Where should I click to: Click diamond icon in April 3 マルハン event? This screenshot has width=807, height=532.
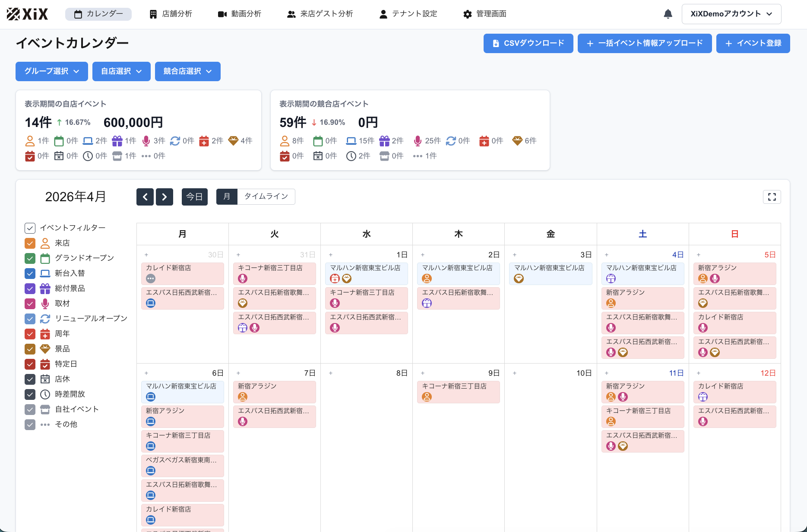coord(519,279)
